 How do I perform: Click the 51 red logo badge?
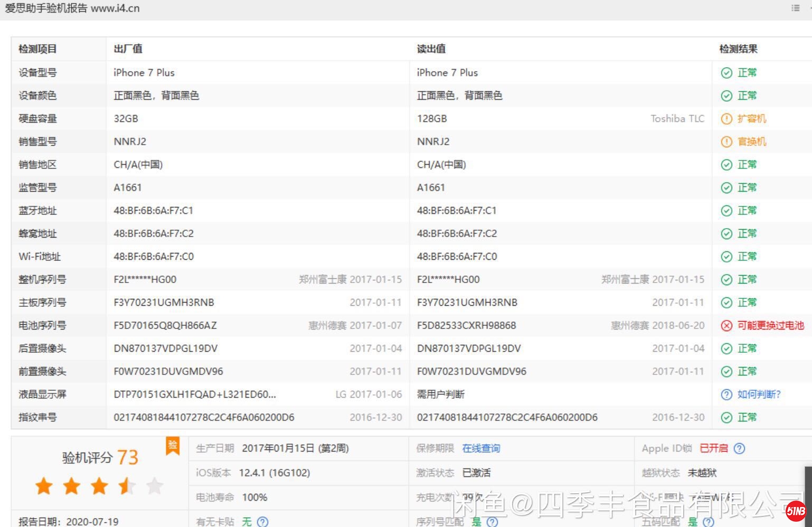[796, 511]
